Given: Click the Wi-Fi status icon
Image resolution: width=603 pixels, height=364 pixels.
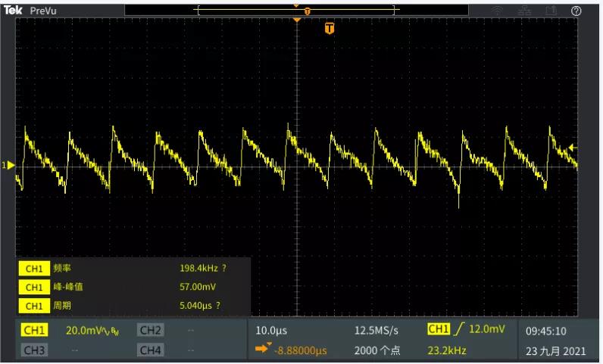Looking at the screenshot, I should pos(497,11).
